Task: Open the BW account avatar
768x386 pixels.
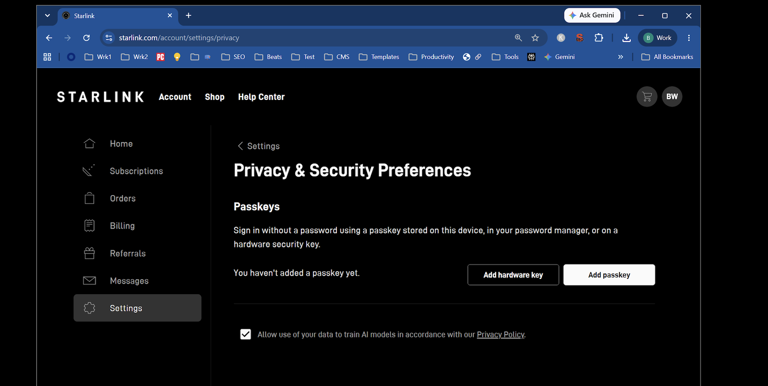Action: (672, 96)
